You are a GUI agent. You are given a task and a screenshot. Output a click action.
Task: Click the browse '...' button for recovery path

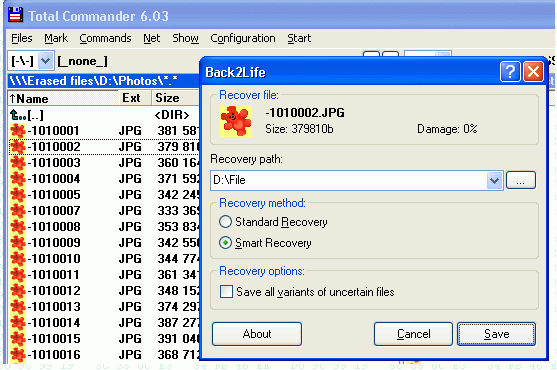pyautogui.click(x=520, y=180)
